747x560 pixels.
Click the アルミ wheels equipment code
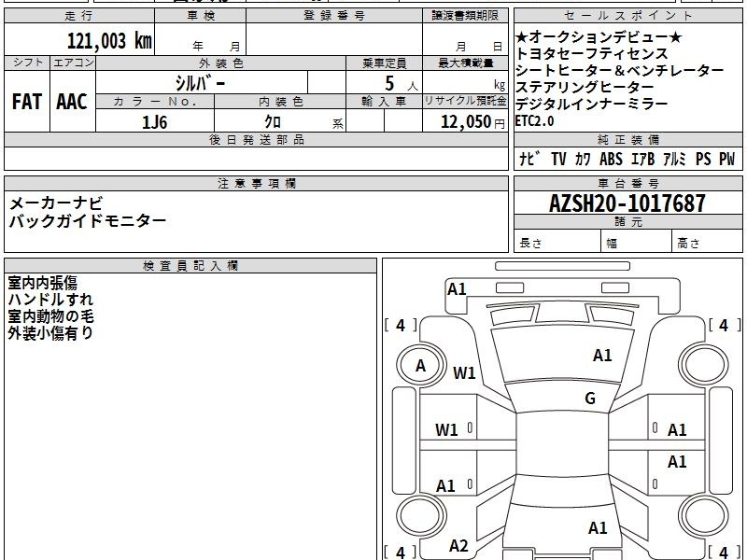[x=674, y=159]
